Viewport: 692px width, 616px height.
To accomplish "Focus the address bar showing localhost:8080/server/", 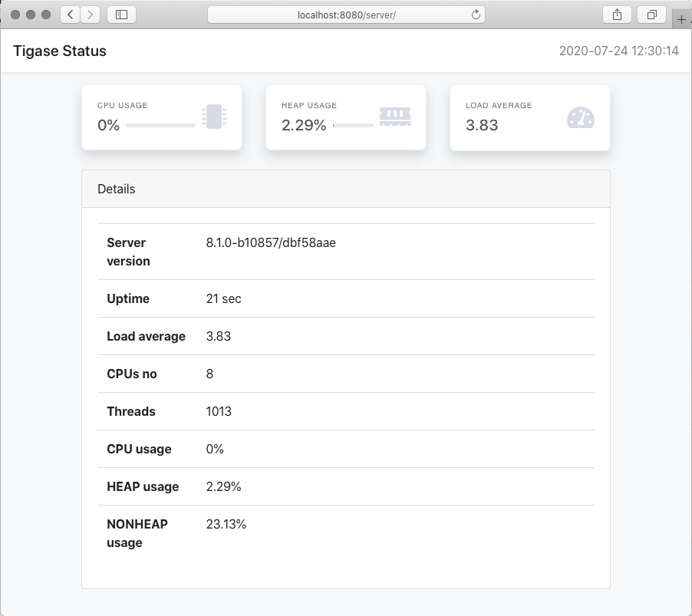I will point(347,15).
